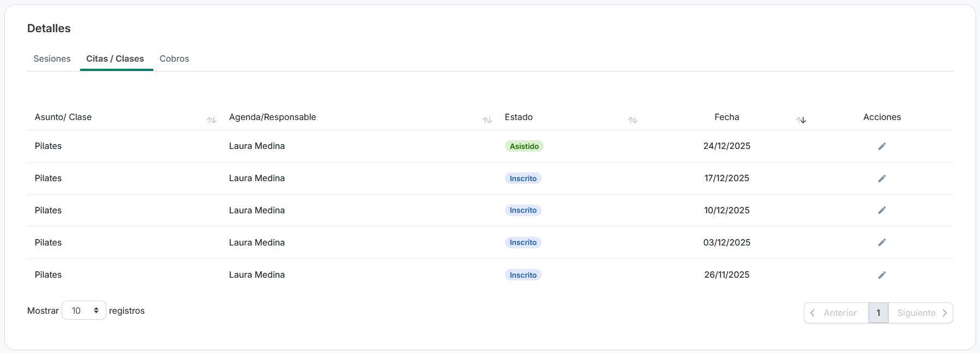The image size is (980, 353).
Task: Open edit for the 03/12/2025 class
Action: [x=882, y=242]
